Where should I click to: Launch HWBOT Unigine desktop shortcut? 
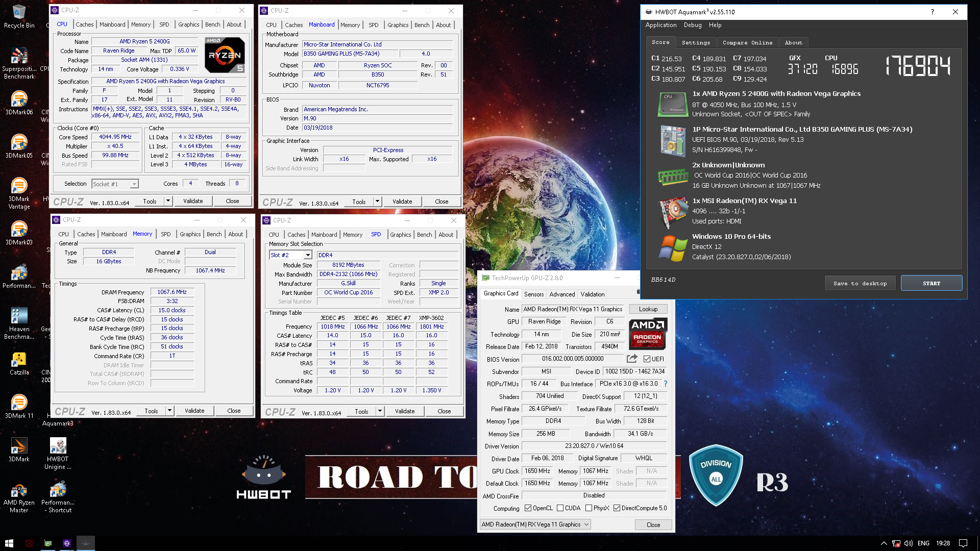click(58, 454)
